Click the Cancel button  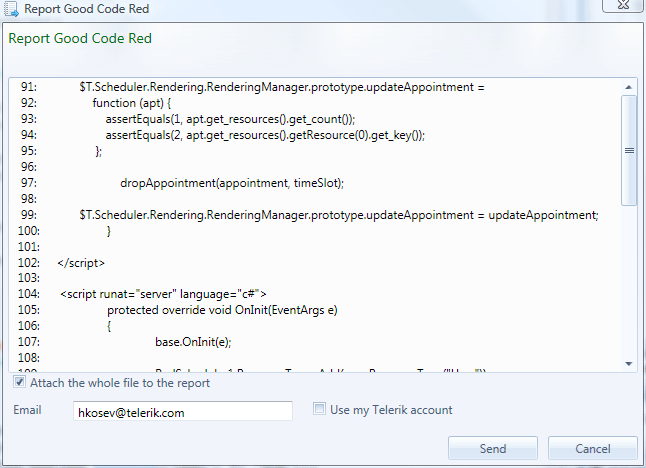592,448
